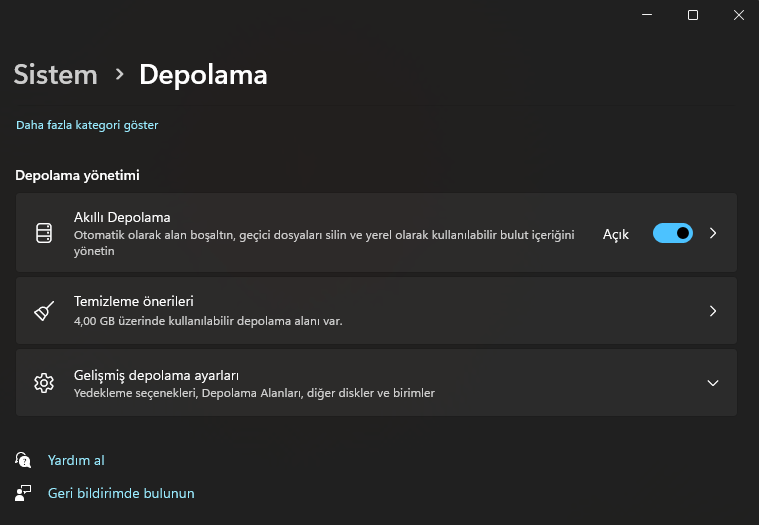Click the broom icon for Temizleme önerileri
Screen dimensions: 759x525
click(x=43, y=311)
